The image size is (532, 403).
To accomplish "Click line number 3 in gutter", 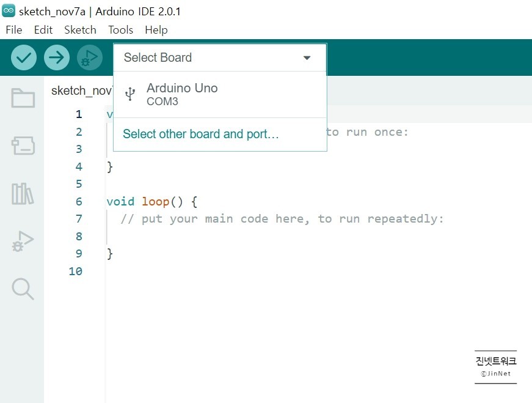I will coord(79,149).
